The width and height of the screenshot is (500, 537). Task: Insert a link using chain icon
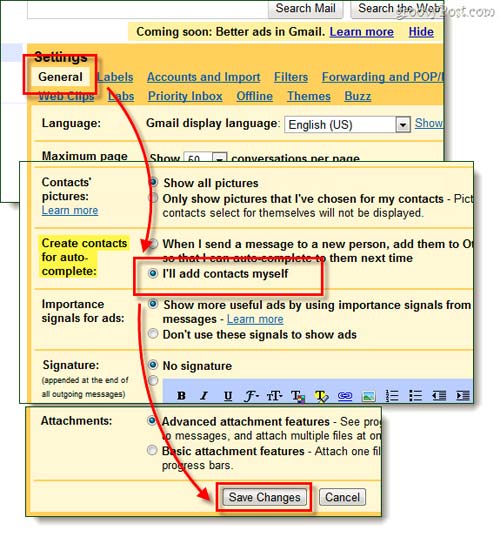click(x=345, y=396)
